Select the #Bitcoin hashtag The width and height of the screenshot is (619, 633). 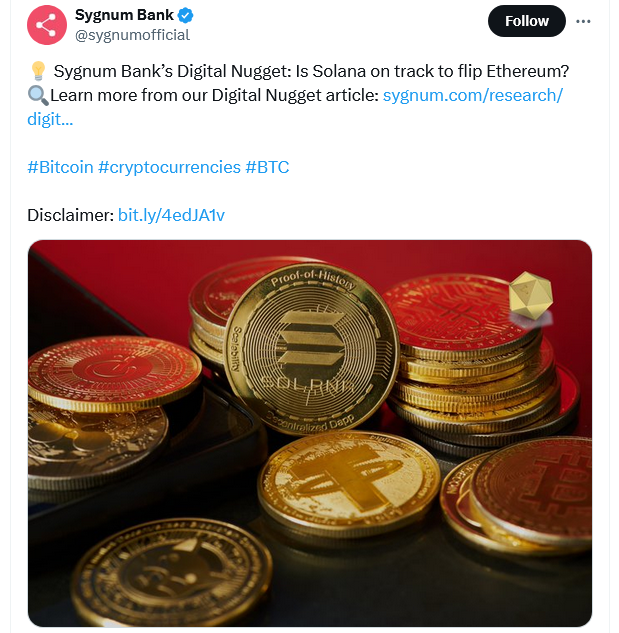(x=60, y=167)
